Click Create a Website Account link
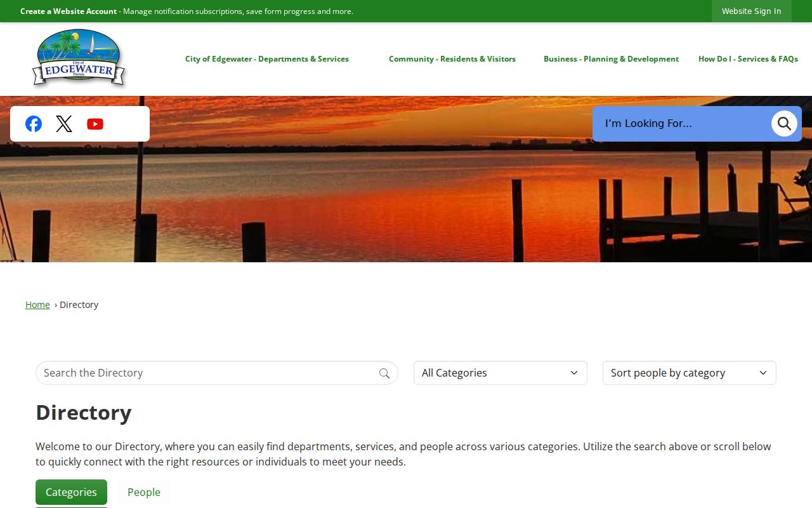The width and height of the screenshot is (812, 508). coord(69,11)
